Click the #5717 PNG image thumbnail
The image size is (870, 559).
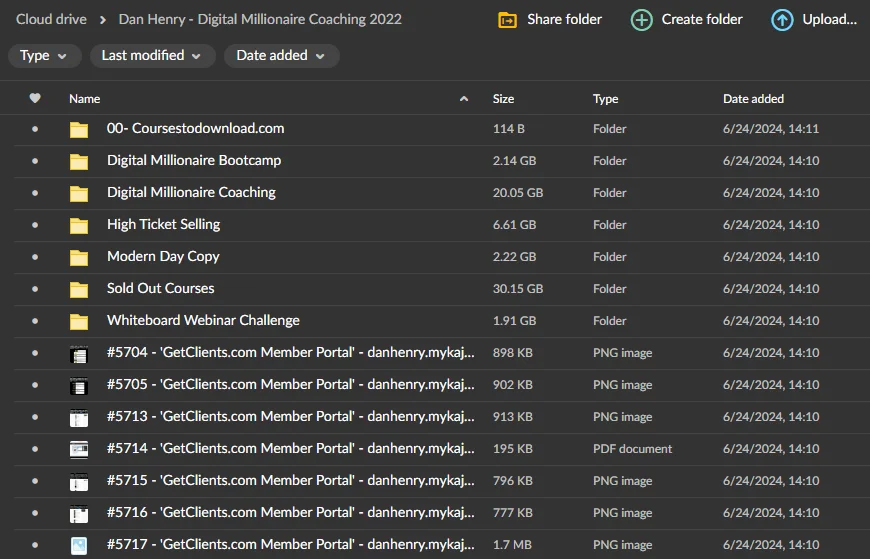pos(79,545)
